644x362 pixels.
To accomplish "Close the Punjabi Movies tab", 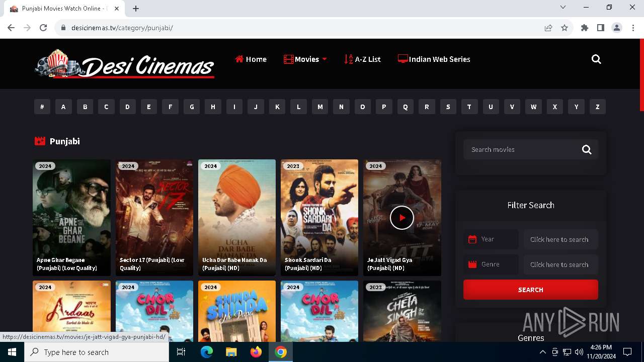I will [117, 9].
